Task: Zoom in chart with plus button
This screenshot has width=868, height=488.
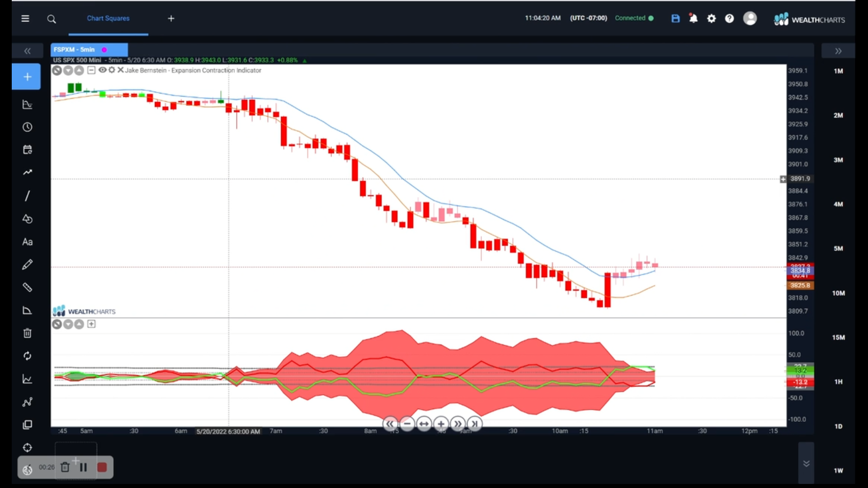Action: pos(441,424)
